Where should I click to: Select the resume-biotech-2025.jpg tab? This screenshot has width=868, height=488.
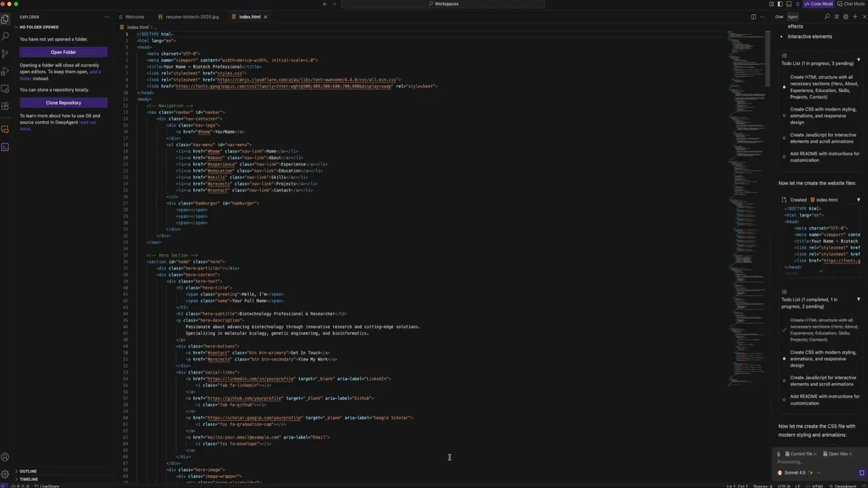click(188, 17)
